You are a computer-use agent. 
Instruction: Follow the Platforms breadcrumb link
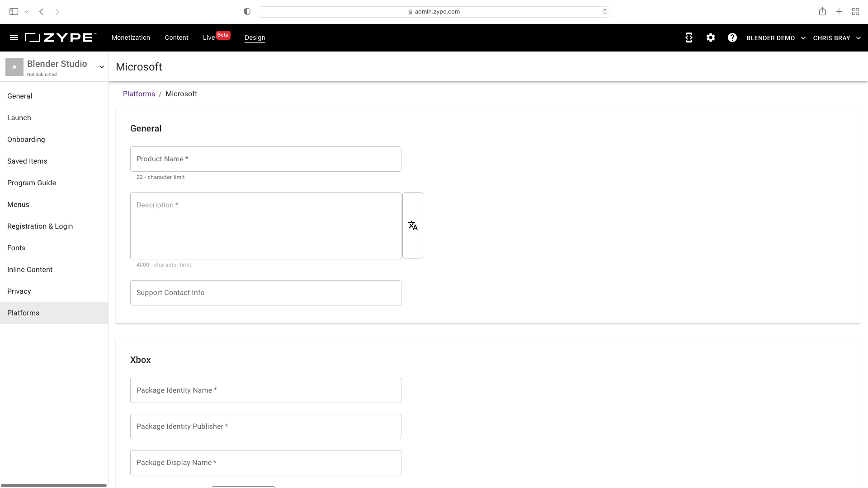139,94
